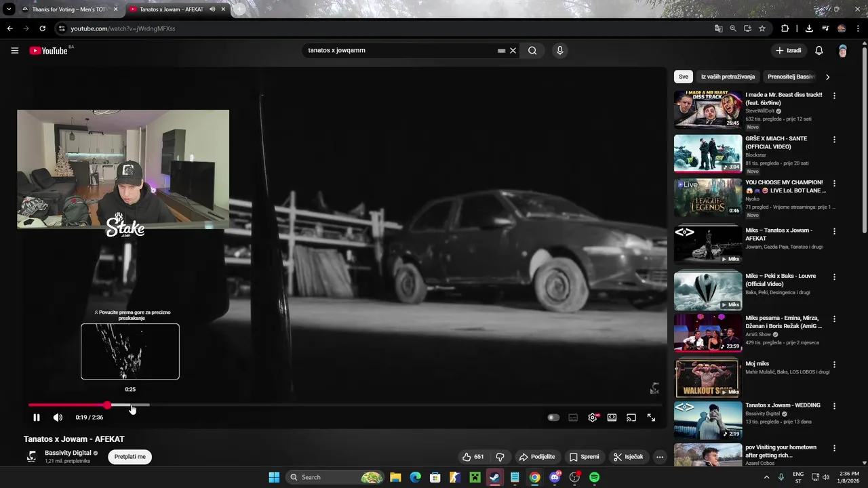
Task: Open the Tanatos x Jowam - WEDDING title
Action: tap(783, 405)
